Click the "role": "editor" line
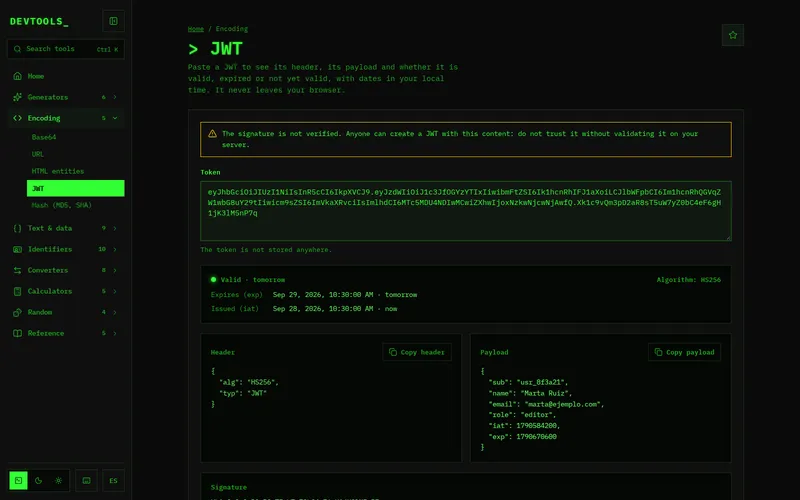The width and height of the screenshot is (800, 500). 522,415
